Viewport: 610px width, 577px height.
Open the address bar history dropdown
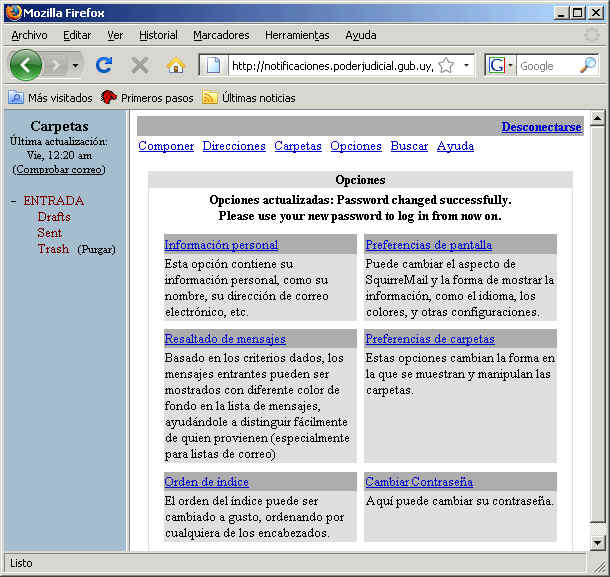[466, 65]
